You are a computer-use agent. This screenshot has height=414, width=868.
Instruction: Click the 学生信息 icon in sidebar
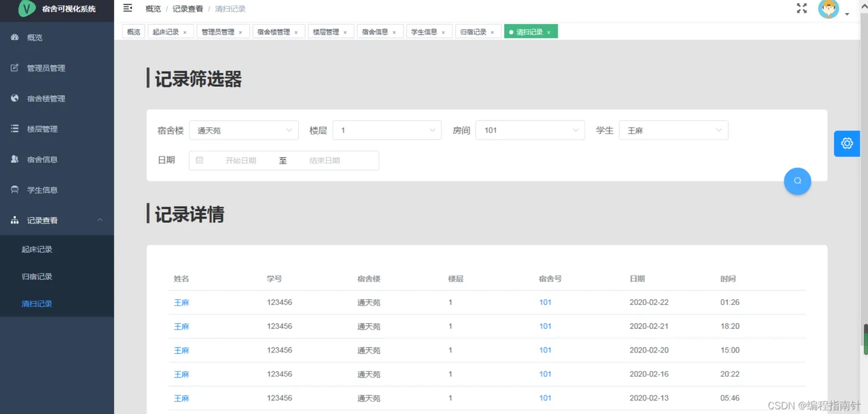tap(15, 190)
